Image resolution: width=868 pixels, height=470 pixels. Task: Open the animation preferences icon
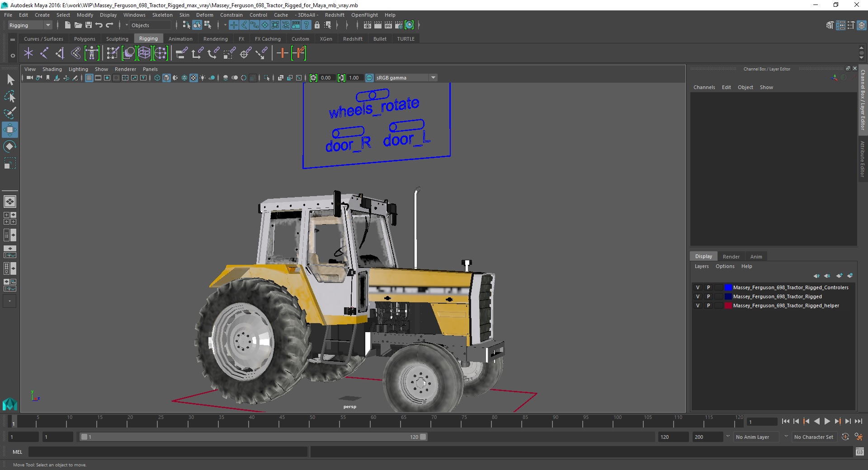859,437
